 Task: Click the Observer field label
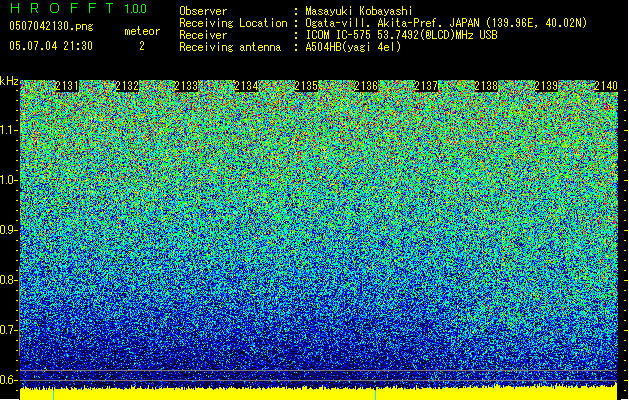(203, 11)
